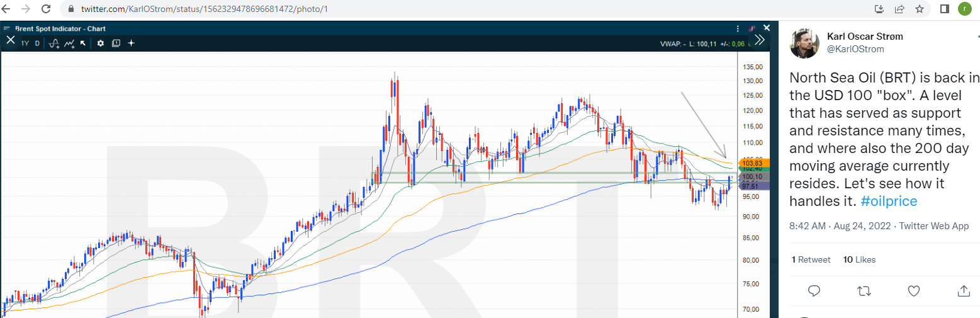The width and height of the screenshot is (980, 318).
Task: Open the Karl Oscar Strøm name link
Action: 865,37
